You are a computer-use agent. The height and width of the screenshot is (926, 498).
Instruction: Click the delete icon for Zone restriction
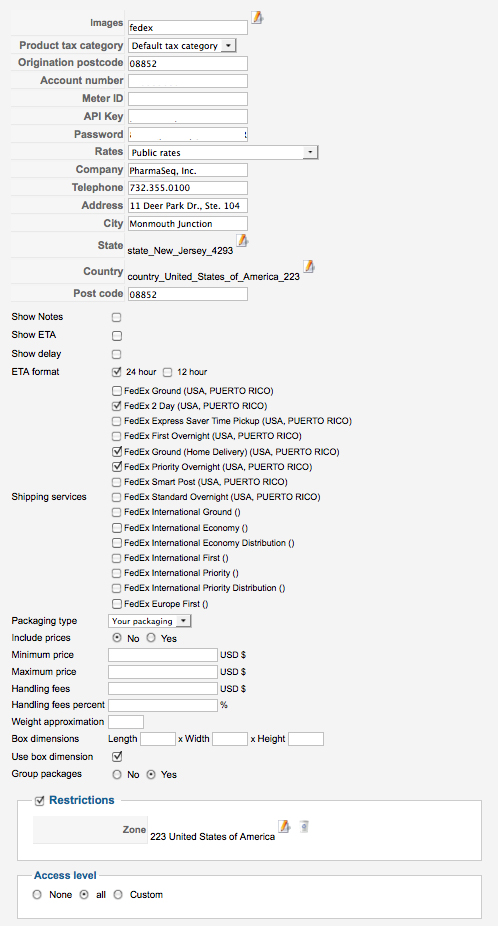pos(303,827)
